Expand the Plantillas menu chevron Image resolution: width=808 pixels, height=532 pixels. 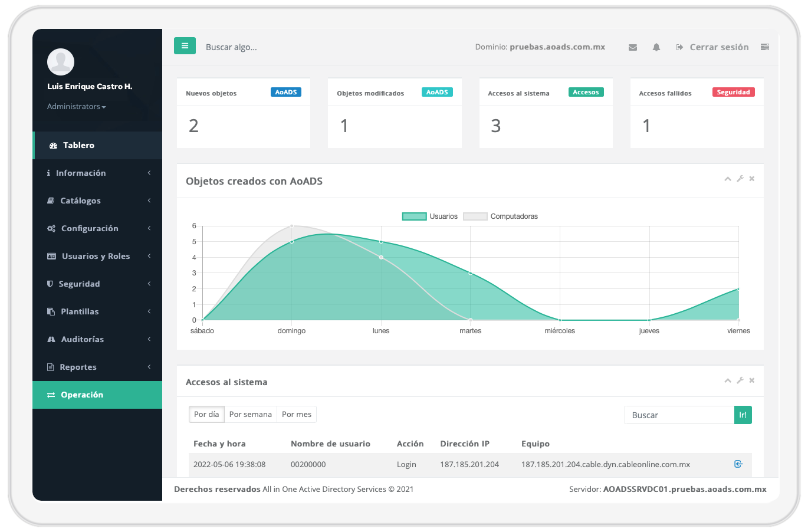(149, 311)
